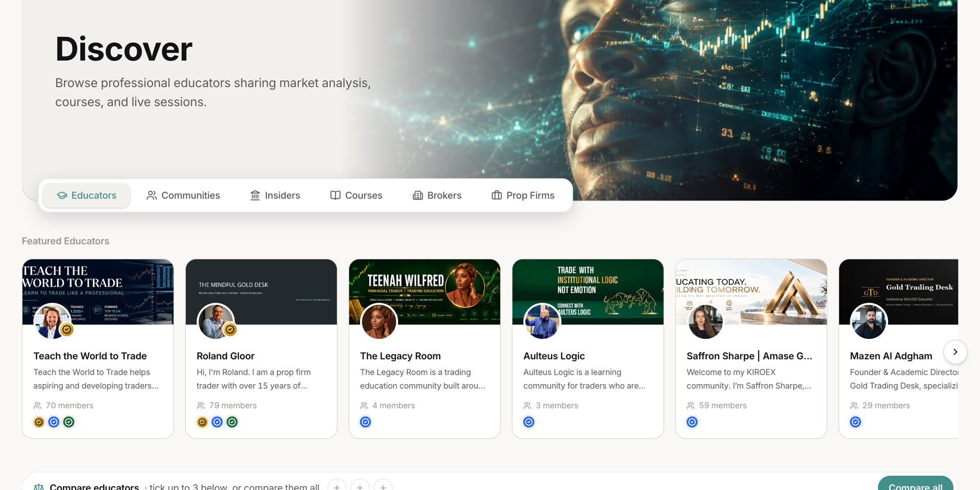The height and width of the screenshot is (490, 980).
Task: Click the third empty compare slot plus
Action: [x=383, y=487]
